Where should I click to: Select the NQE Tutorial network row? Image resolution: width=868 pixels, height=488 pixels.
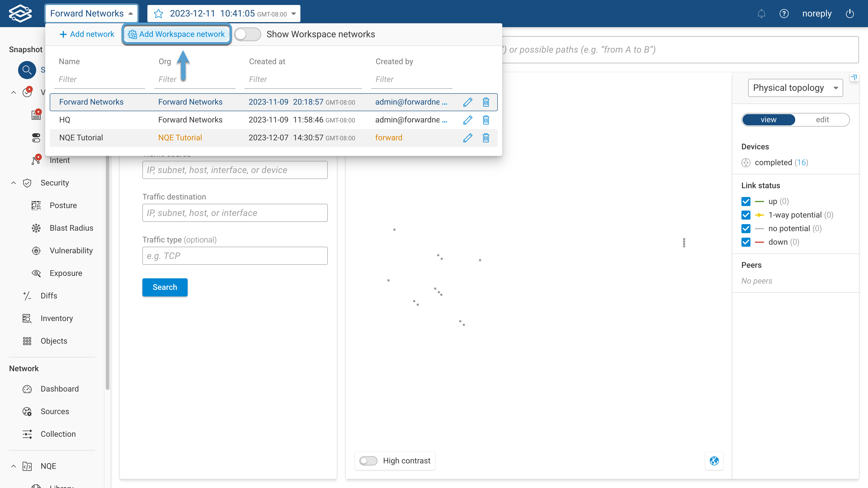click(81, 138)
